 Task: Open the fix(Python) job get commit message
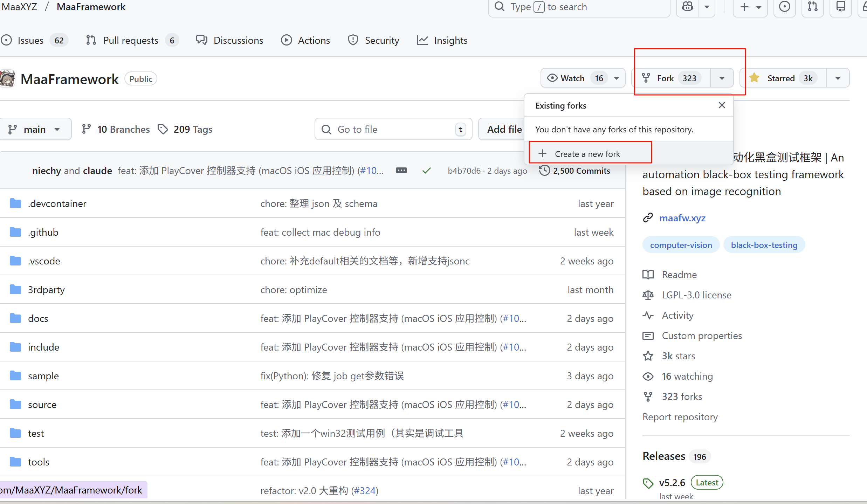(332, 376)
